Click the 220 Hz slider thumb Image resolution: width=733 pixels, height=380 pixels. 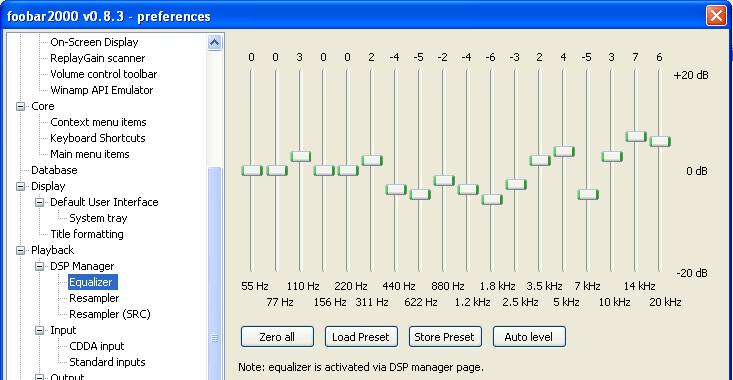point(348,171)
